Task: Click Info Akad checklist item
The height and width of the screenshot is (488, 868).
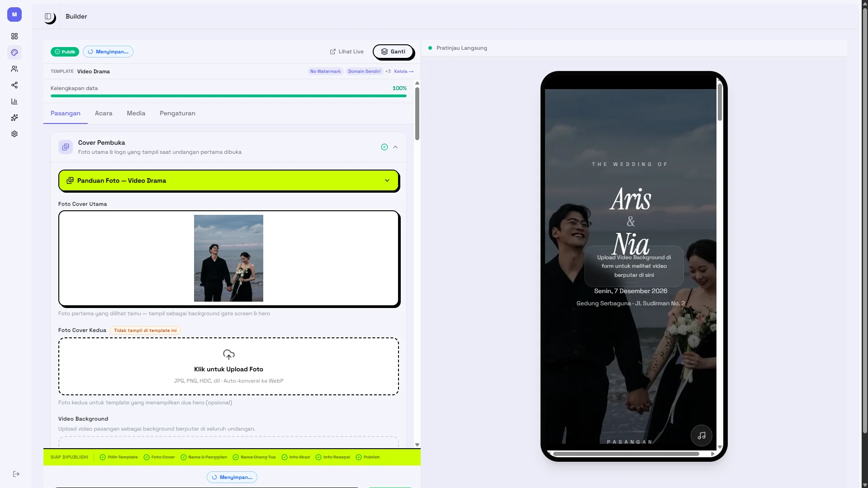Action: [x=296, y=457]
